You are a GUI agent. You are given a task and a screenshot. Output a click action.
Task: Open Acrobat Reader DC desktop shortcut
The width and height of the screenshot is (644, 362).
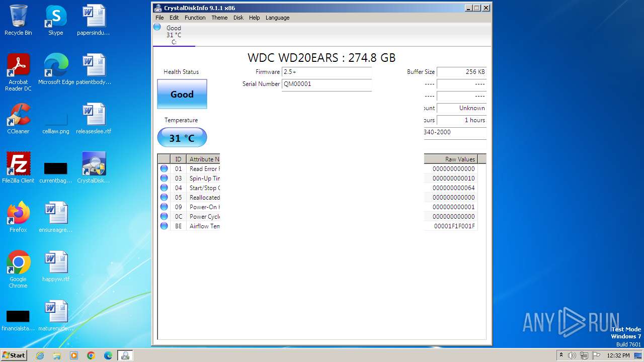pyautogui.click(x=18, y=72)
